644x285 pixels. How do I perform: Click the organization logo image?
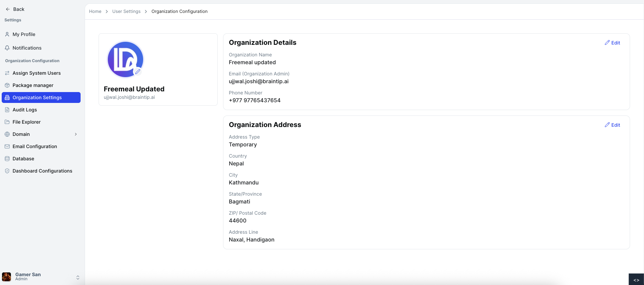(125, 59)
